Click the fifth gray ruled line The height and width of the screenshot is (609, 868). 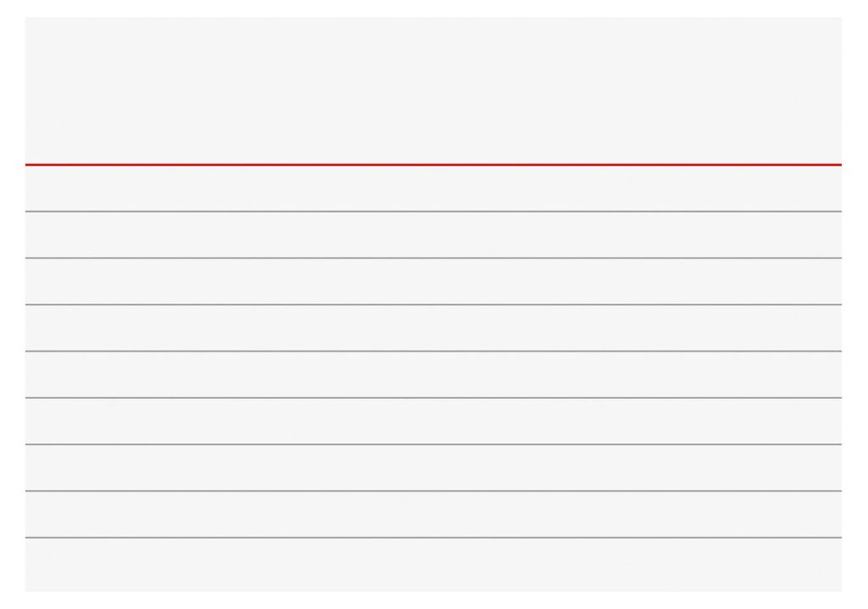[433, 398]
